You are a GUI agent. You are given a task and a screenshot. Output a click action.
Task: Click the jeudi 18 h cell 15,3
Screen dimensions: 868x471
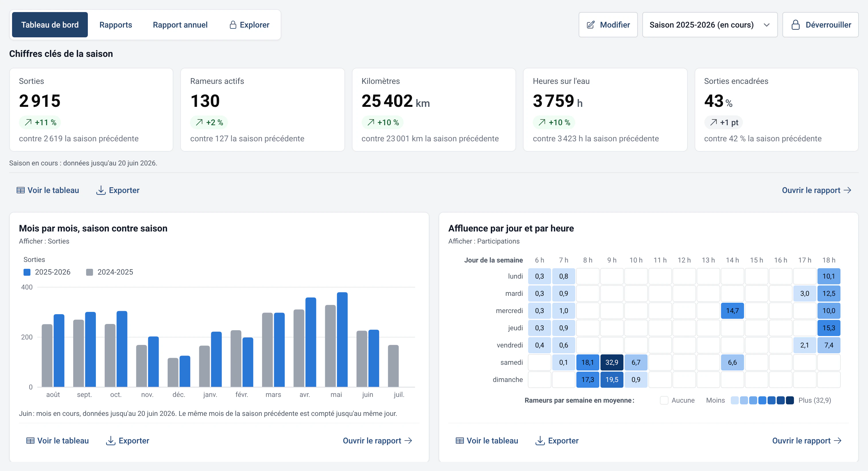click(829, 328)
